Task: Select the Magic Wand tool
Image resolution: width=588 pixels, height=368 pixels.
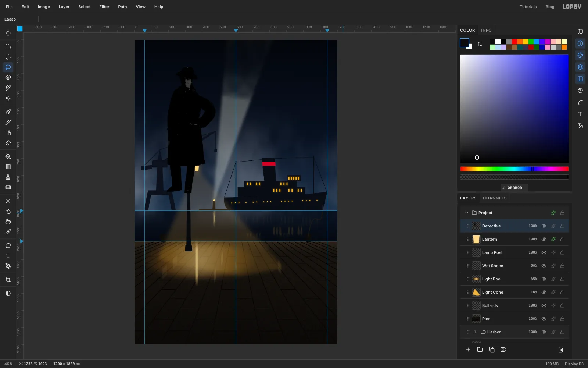Action: [8, 88]
